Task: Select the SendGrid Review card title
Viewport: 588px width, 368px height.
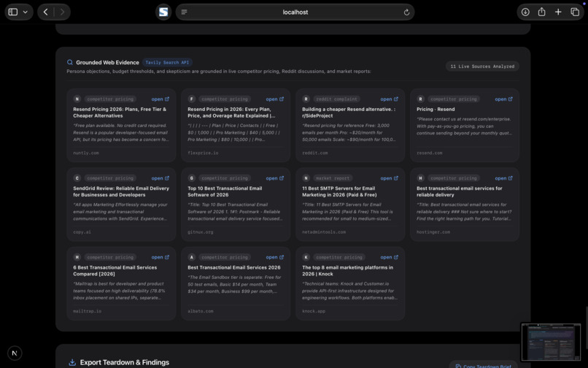Action: (121, 191)
